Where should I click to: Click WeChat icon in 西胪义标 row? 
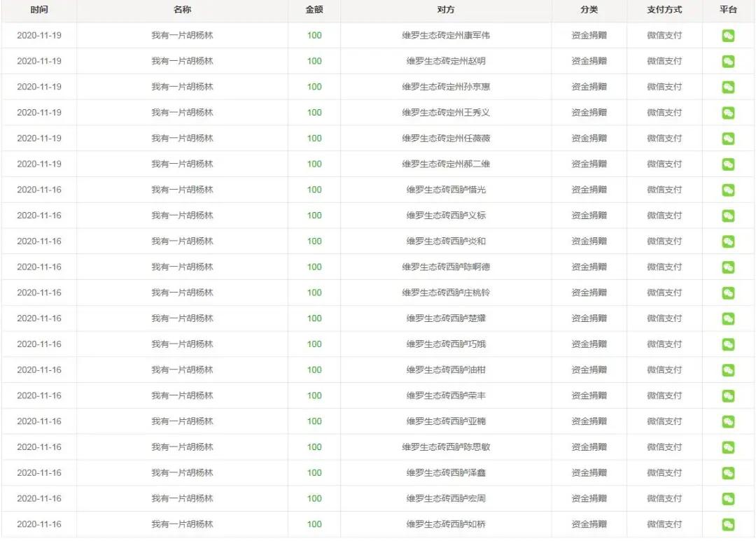pos(728,216)
